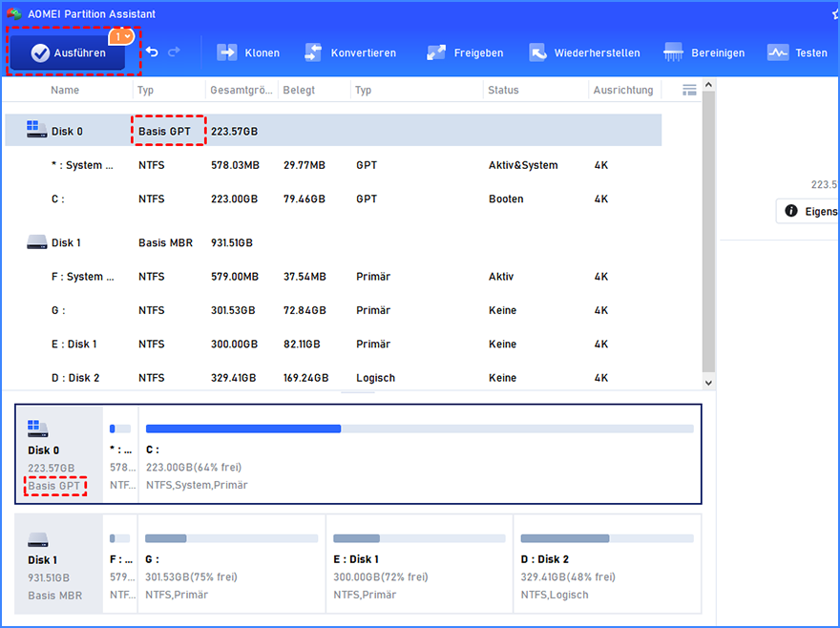Select the 'D : Disk 2' partition row
This screenshot has width=840, height=628.
coord(333,378)
